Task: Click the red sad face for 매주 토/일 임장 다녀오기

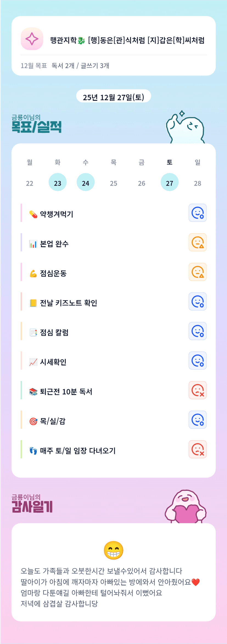Action: pyautogui.click(x=197, y=449)
